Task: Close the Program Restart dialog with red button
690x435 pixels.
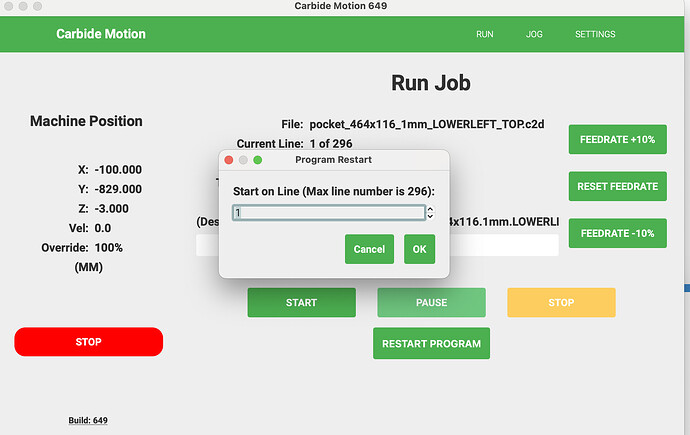Action: (228, 160)
